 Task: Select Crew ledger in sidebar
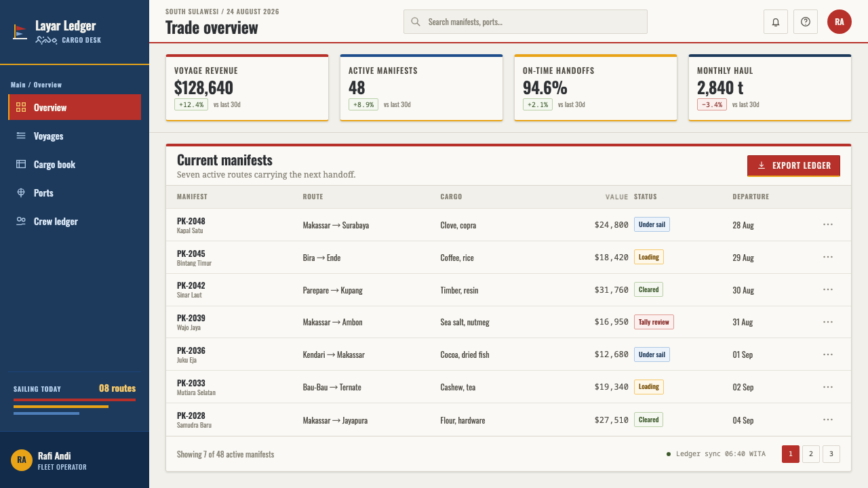click(75, 221)
